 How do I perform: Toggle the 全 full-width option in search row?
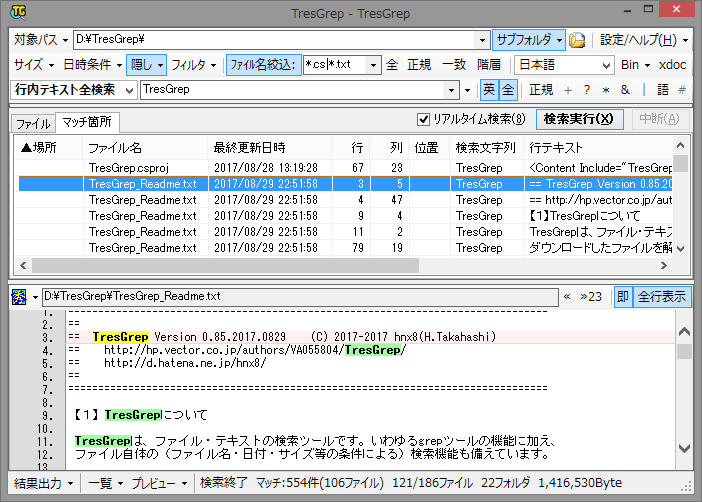tap(508, 90)
